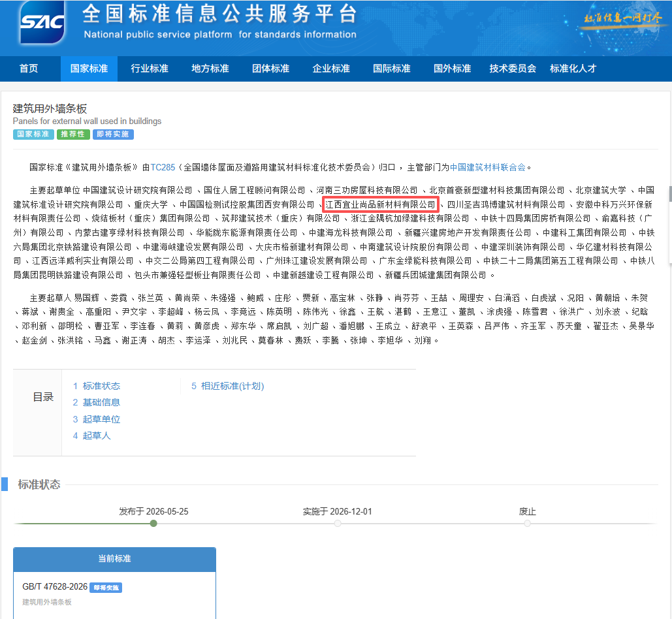Open the 技术委员会 nav item
Viewport: 672px width, 619px height.
513,69
